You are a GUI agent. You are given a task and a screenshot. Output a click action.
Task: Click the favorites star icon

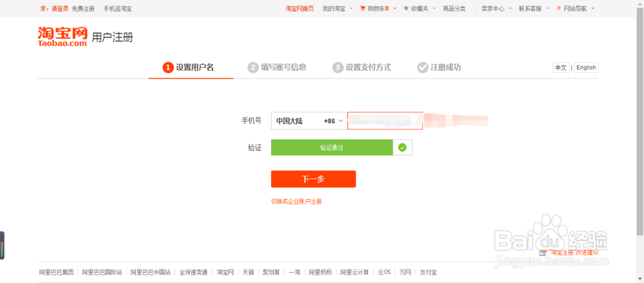[x=406, y=8]
